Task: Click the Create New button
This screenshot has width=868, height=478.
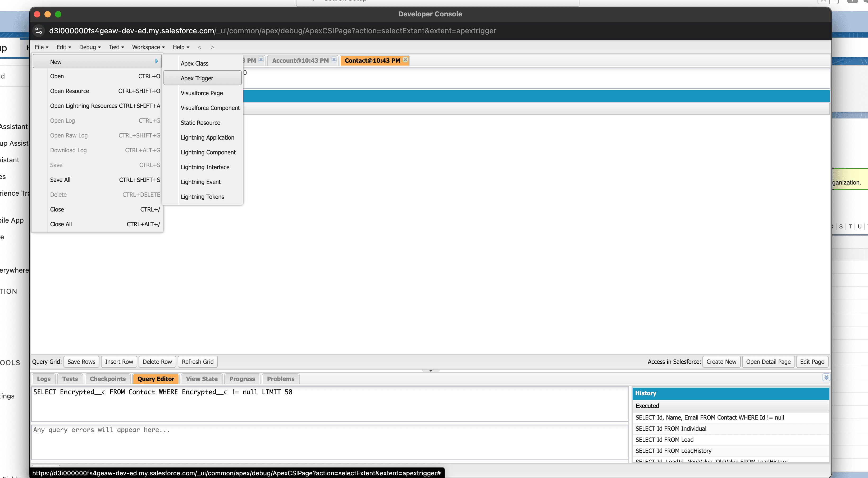Action: click(721, 361)
